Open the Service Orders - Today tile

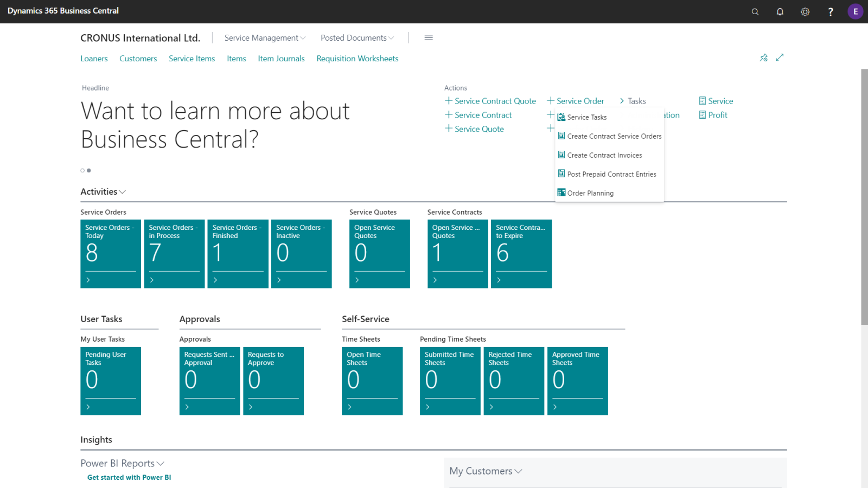click(x=111, y=253)
